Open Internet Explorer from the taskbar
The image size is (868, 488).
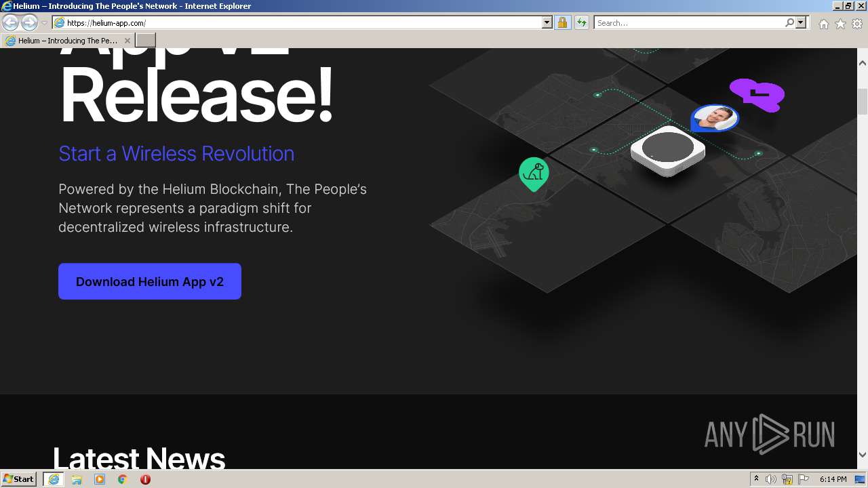pyautogui.click(x=54, y=479)
